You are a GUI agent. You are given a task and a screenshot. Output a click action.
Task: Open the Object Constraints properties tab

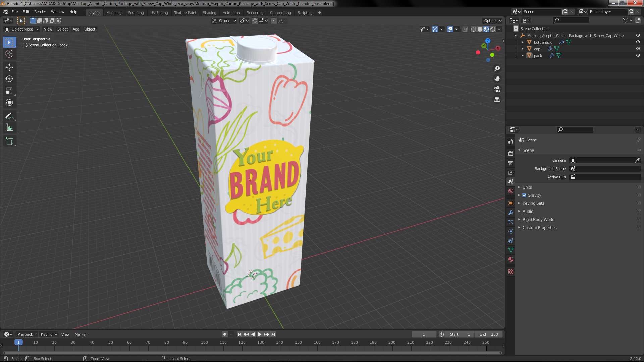point(511,241)
